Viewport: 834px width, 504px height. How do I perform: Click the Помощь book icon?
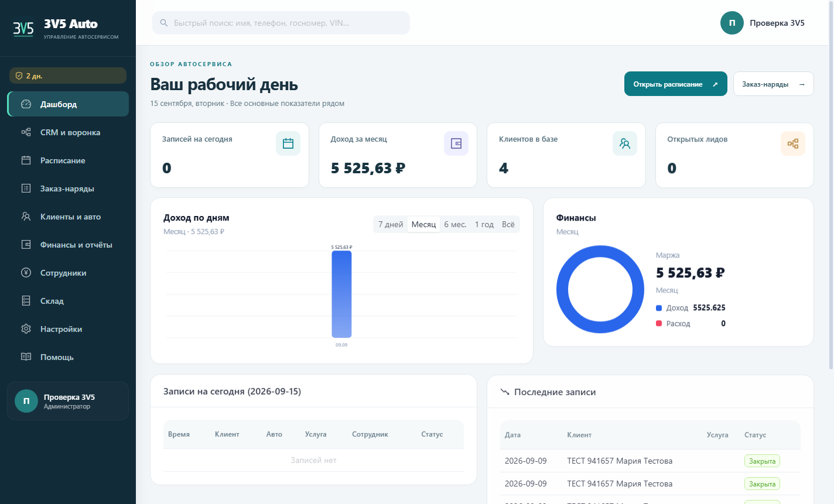point(26,357)
